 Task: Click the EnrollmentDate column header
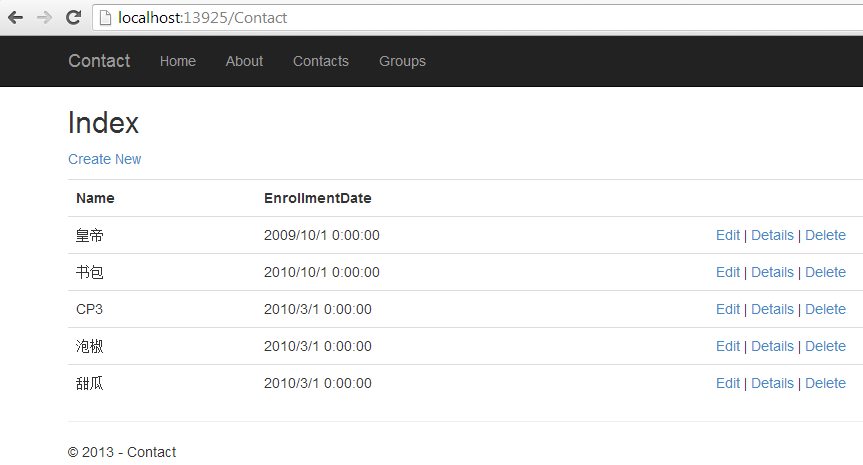point(318,198)
